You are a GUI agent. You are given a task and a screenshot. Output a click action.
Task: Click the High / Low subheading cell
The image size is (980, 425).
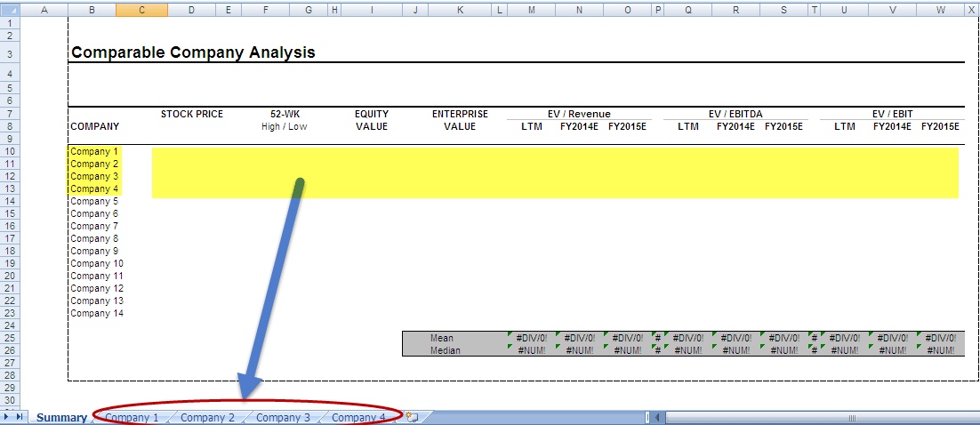285,126
